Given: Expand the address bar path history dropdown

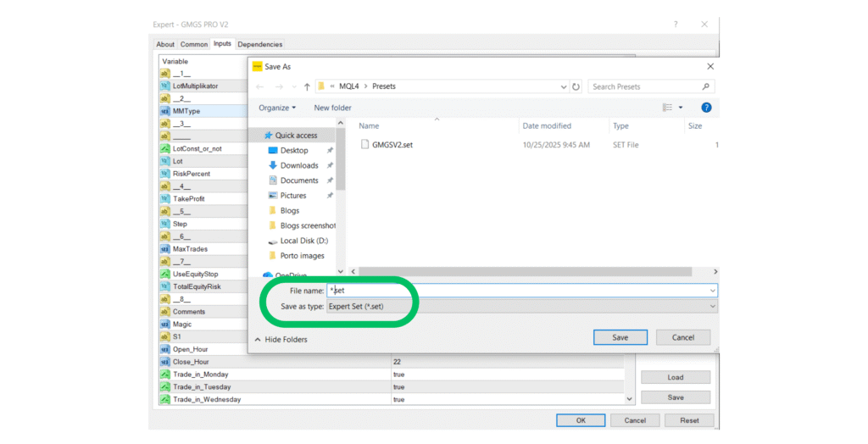Looking at the screenshot, I should 565,86.
